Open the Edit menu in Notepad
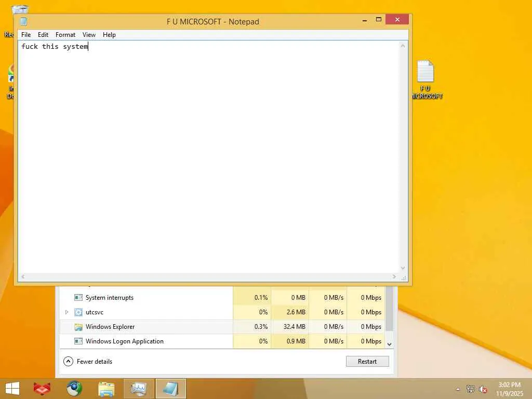Viewport: 532px width, 399px height. click(x=43, y=35)
